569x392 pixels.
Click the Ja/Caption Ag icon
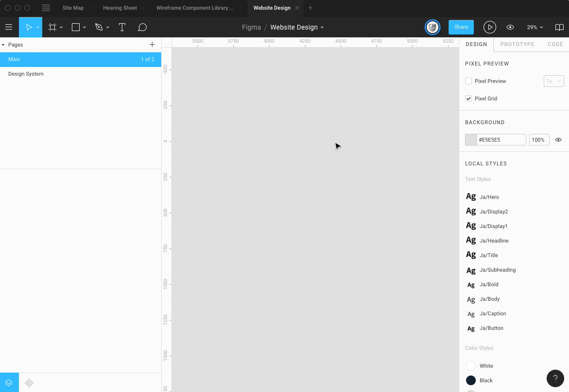[x=470, y=314]
